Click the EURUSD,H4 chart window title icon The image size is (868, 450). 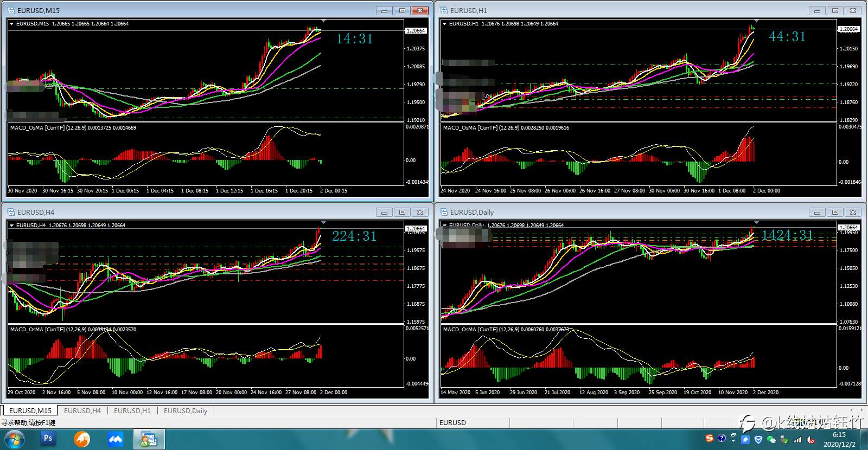click(x=11, y=212)
